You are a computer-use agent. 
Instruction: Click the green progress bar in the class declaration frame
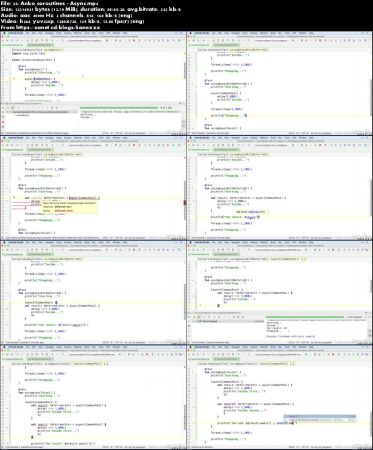tap(119, 108)
